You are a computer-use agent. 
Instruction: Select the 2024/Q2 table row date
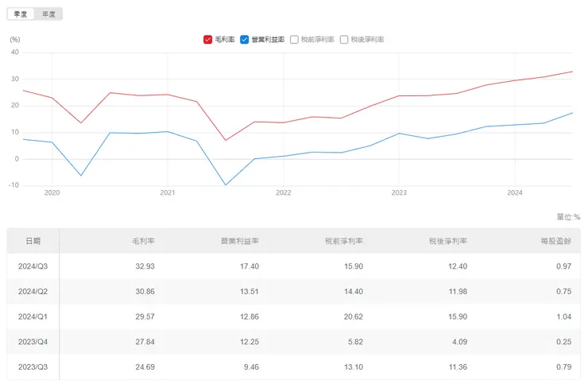pos(33,291)
